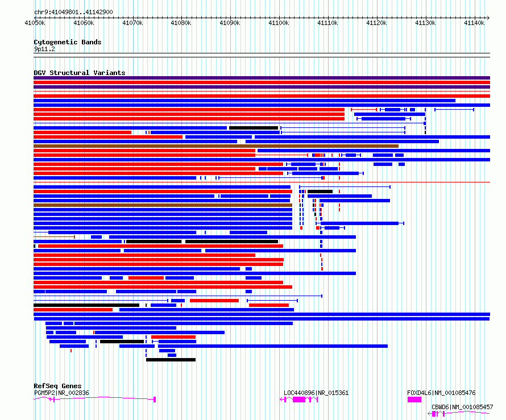Click the large magenta LOC440896 exon block
The image size is (506, 420).
[299, 400]
